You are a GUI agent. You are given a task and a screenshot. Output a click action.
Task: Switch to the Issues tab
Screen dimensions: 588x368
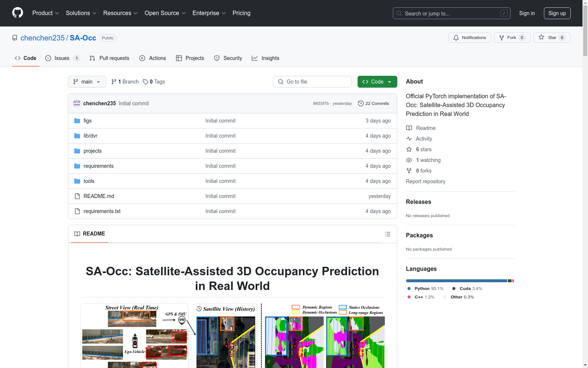[62, 58]
